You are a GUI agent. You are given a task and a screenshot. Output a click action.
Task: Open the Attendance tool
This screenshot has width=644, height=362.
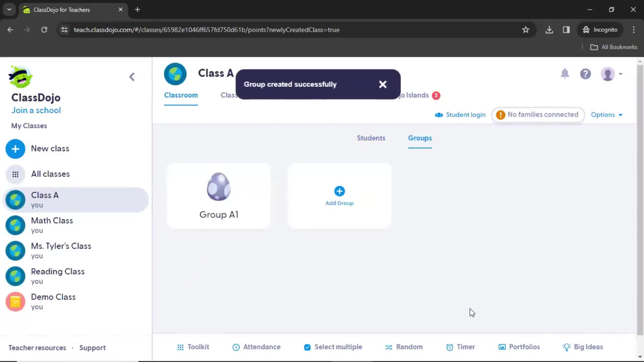pyautogui.click(x=256, y=347)
